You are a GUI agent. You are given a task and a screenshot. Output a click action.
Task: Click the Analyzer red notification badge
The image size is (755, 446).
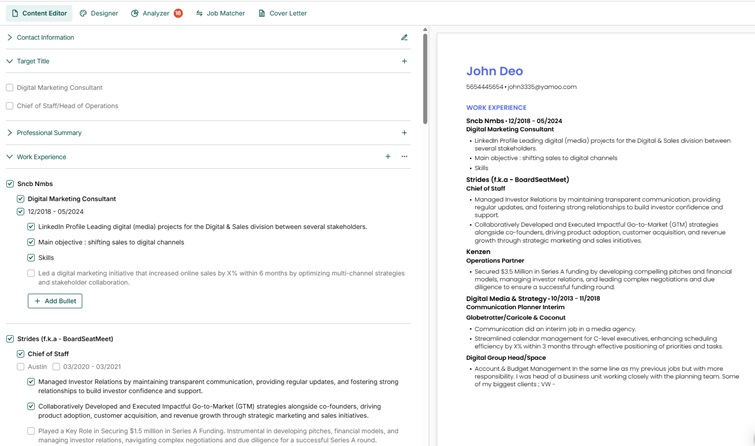click(x=178, y=13)
